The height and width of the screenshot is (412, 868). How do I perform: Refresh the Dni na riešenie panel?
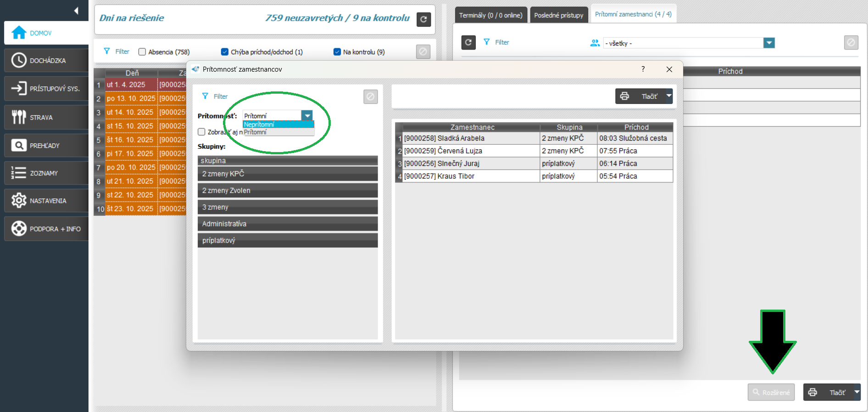tap(423, 19)
